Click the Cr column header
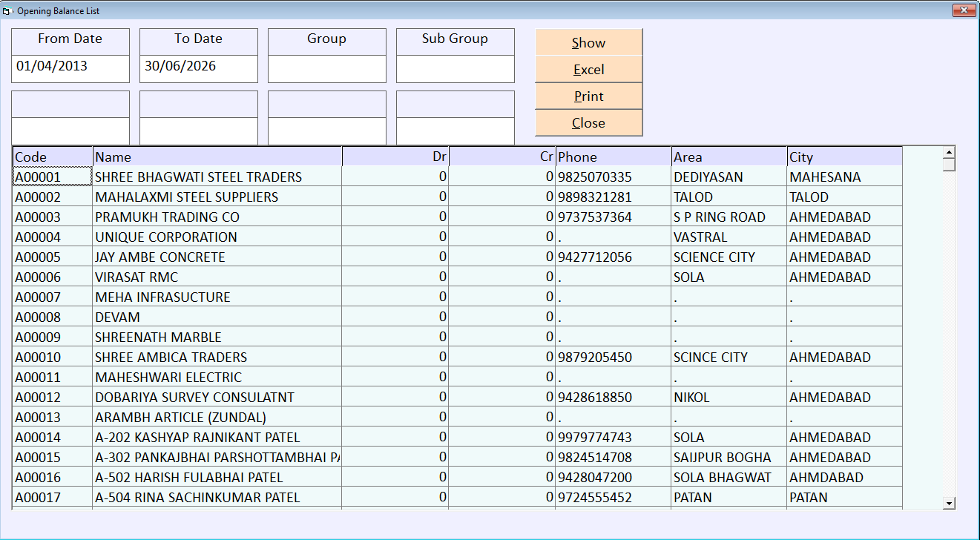The width and height of the screenshot is (980, 540). [x=502, y=157]
